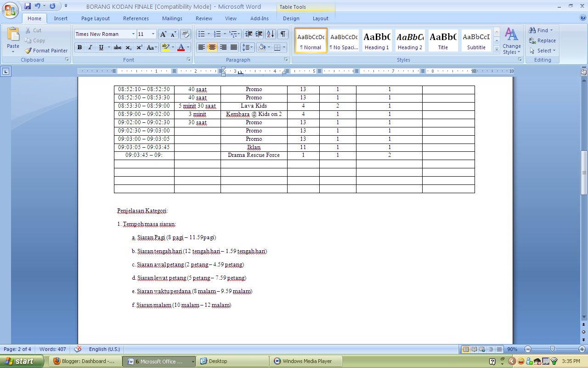
Task: Open the Select menu in Editing
Action: coord(542,51)
